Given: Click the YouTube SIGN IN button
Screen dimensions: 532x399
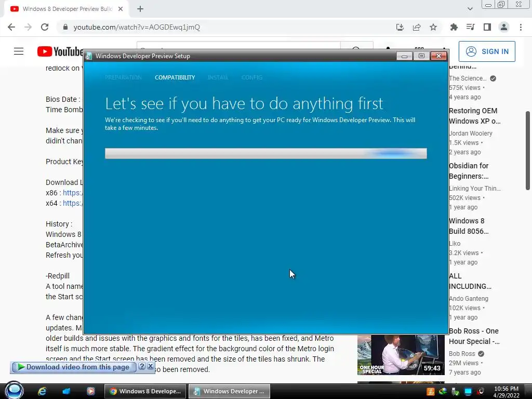Looking at the screenshot, I should pyautogui.click(x=487, y=51).
